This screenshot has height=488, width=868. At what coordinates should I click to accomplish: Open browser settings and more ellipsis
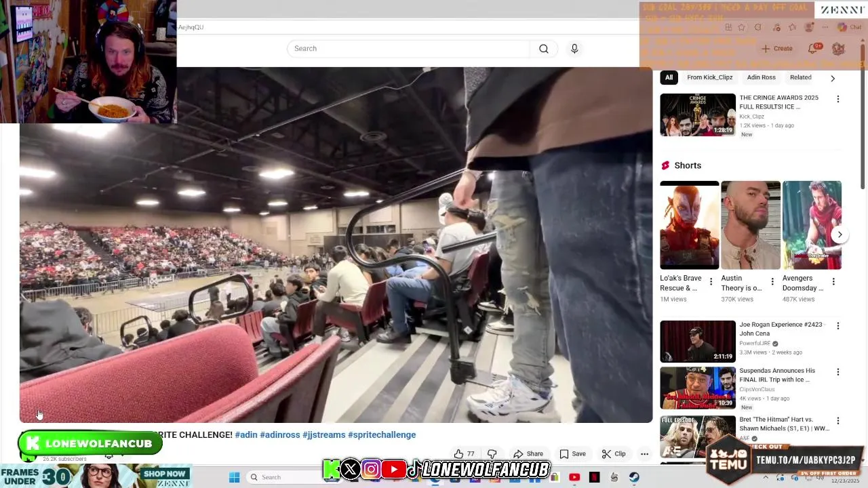coord(825,27)
